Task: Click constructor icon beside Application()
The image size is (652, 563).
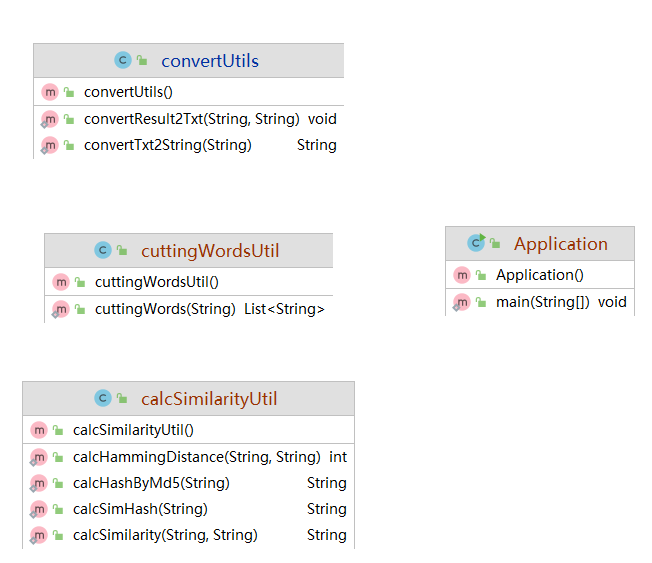Action: [461, 275]
